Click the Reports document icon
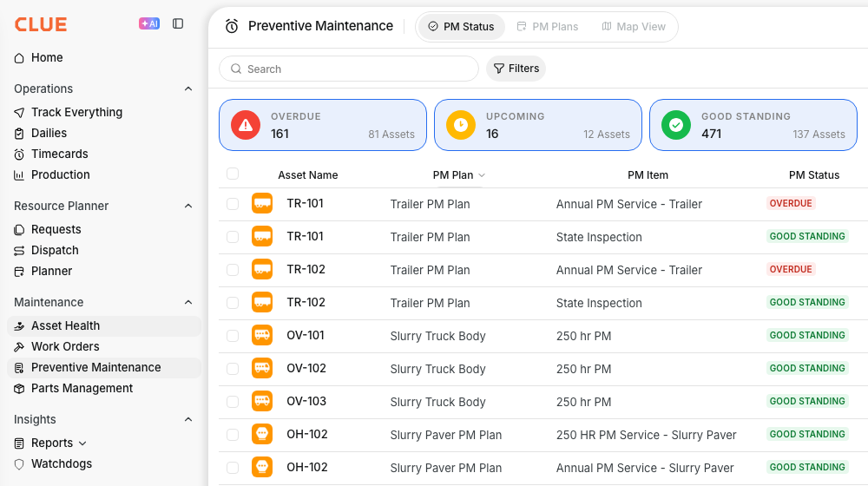Screen dimensions: 868x486 (x=19, y=443)
